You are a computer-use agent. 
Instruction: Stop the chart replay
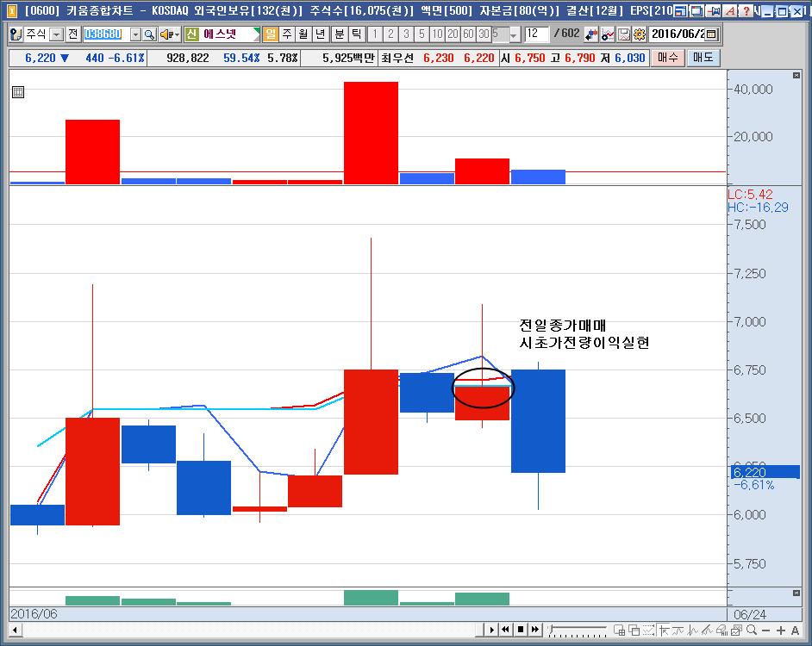(x=521, y=630)
